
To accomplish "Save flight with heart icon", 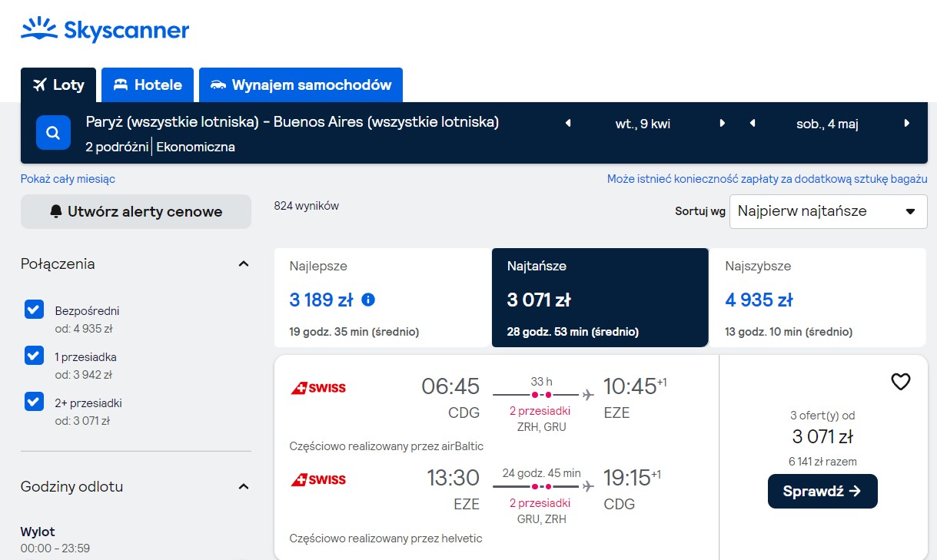I will pos(900,382).
